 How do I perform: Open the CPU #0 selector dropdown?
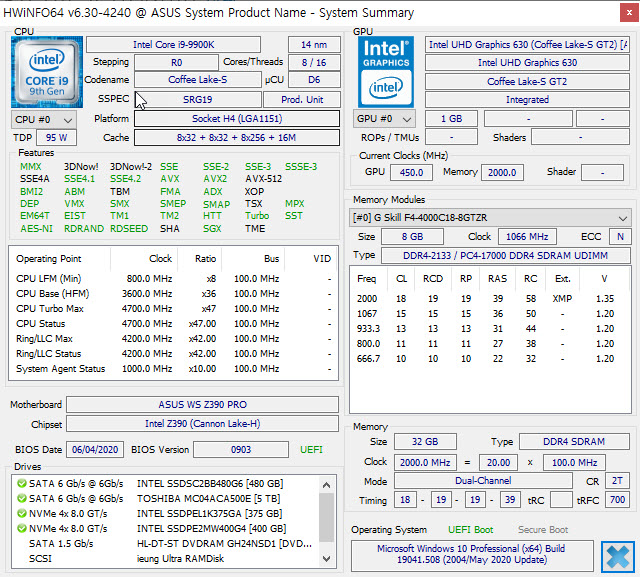[x=42, y=119]
